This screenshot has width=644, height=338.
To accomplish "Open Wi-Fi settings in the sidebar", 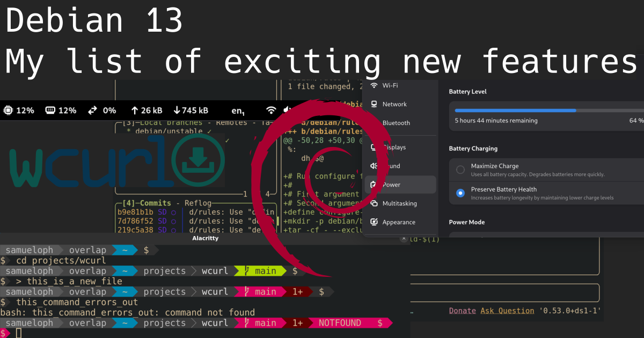I will [x=400, y=85].
